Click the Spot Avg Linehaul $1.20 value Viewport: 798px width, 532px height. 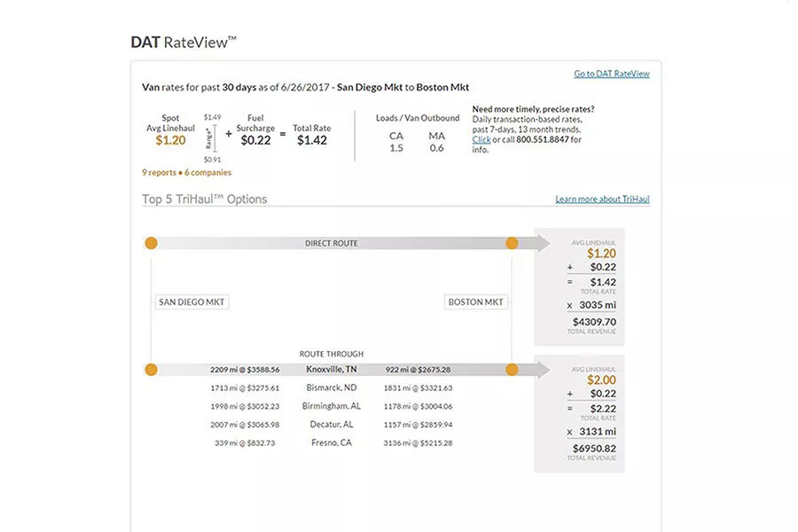(170, 140)
